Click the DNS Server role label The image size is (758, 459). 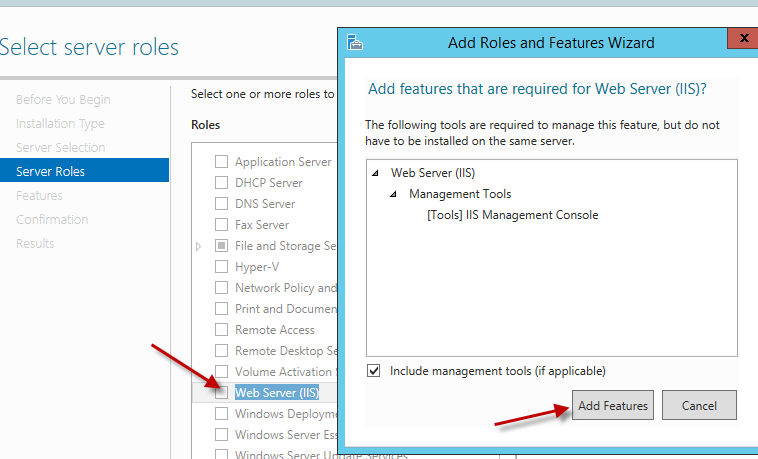point(265,204)
